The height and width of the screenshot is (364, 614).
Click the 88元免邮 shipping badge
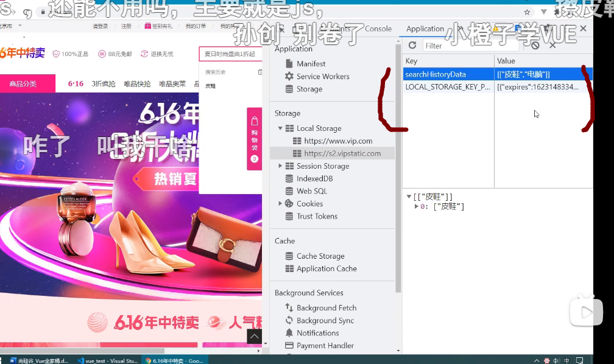pos(115,54)
